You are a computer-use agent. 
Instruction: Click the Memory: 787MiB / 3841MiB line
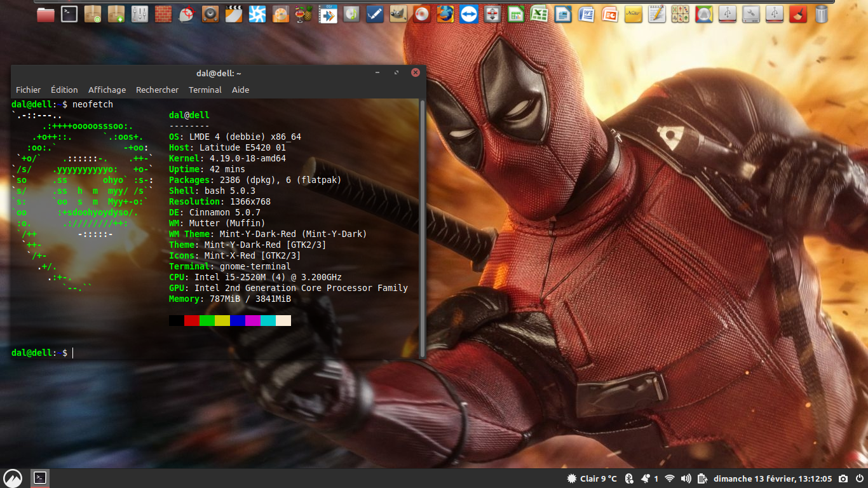(230, 299)
